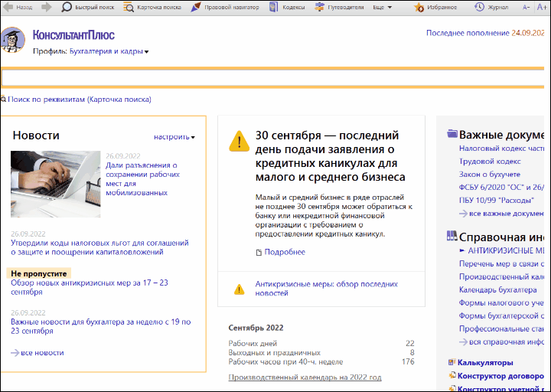Open Налоговый кодекс document link
Screen dimensions: 551x392
pyautogui.click(x=501, y=149)
